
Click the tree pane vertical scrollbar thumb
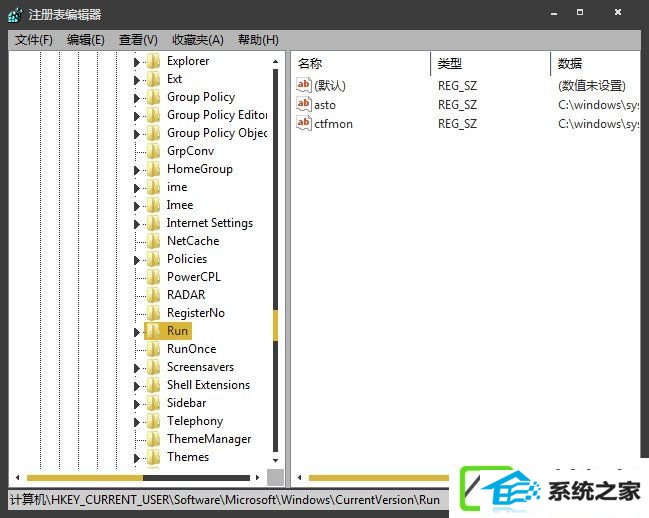[x=275, y=325]
